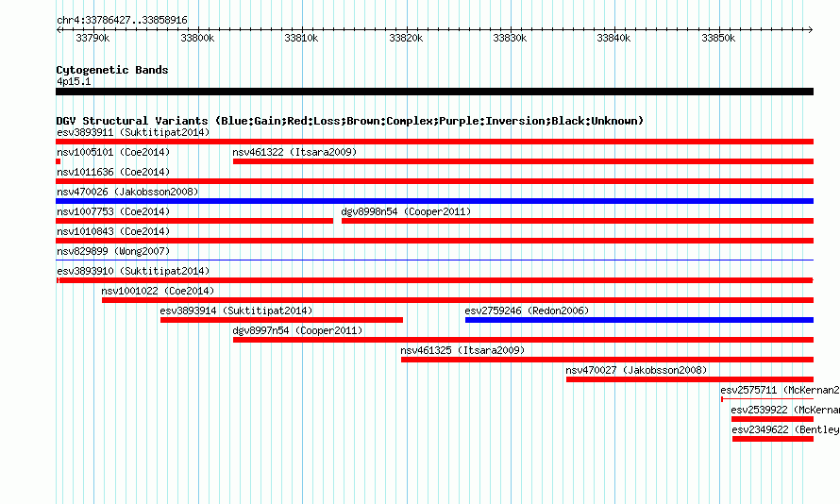Viewport: 840px width, 504px height.
Task: Select variant label nsv1010843 (Coe2014)
Action: (113, 231)
